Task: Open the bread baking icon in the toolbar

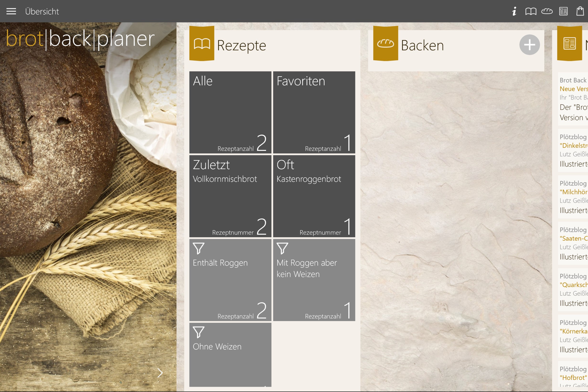Action: [547, 11]
